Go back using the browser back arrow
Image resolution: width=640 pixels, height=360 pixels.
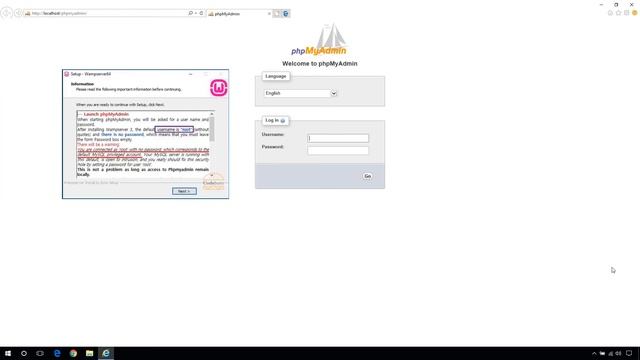click(6, 13)
